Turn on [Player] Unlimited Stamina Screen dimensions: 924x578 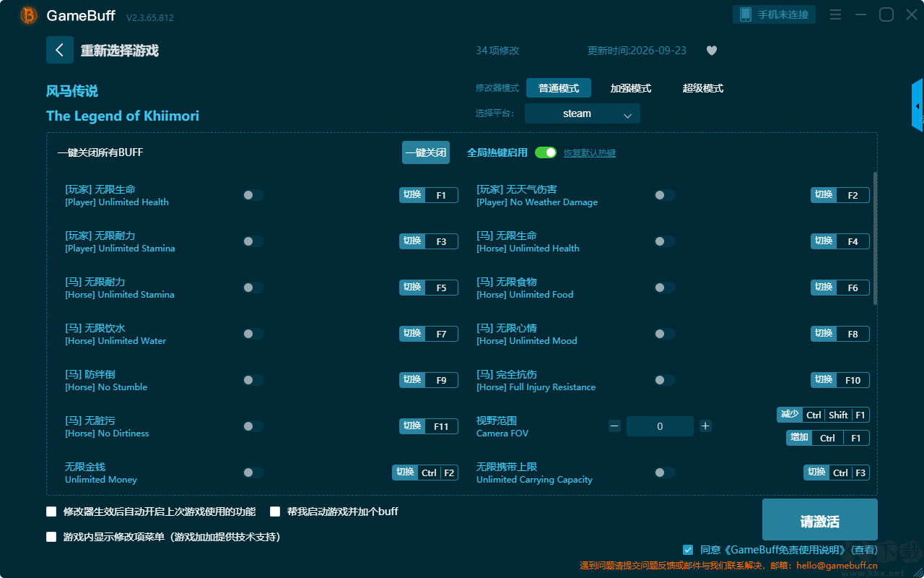253,241
